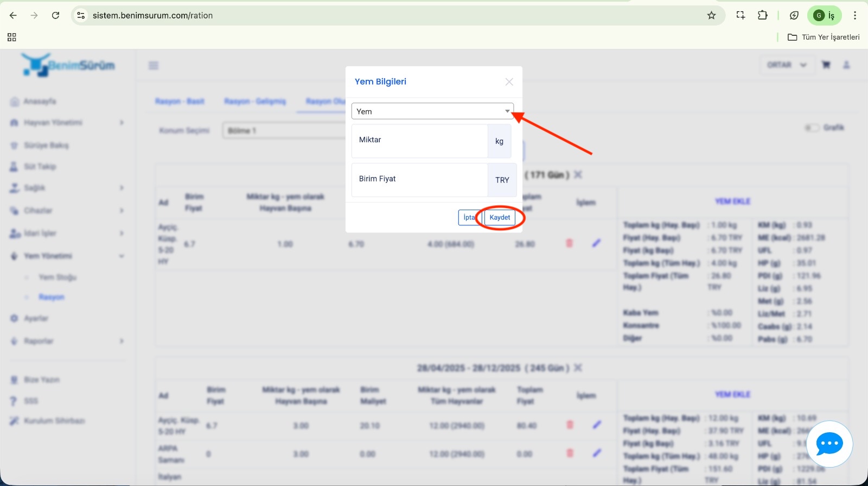868x486 pixels.
Task: Switch to the Rasyon - Gelişmiş tab
Action: [255, 101]
